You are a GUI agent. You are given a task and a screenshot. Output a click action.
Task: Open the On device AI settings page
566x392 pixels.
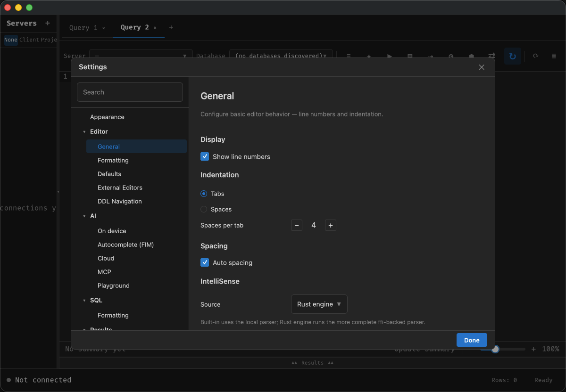(112, 231)
